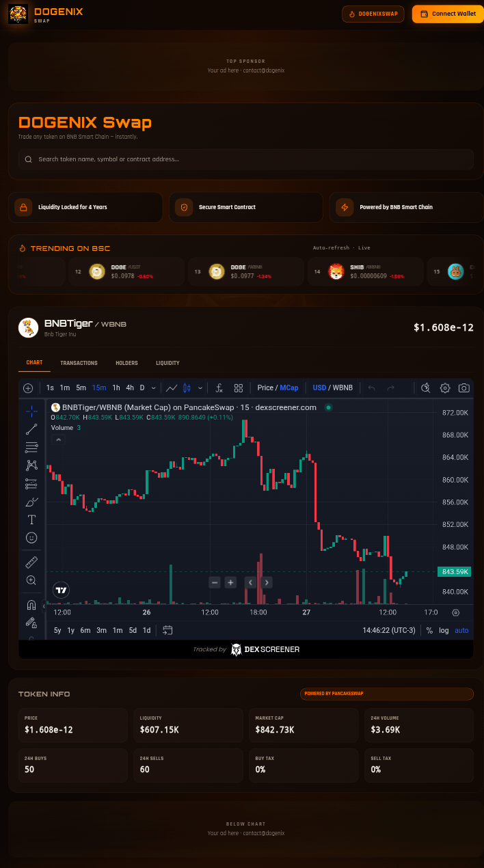Image resolution: width=484 pixels, height=868 pixels.
Task: Select the ruler measure tool
Action: click(x=31, y=562)
